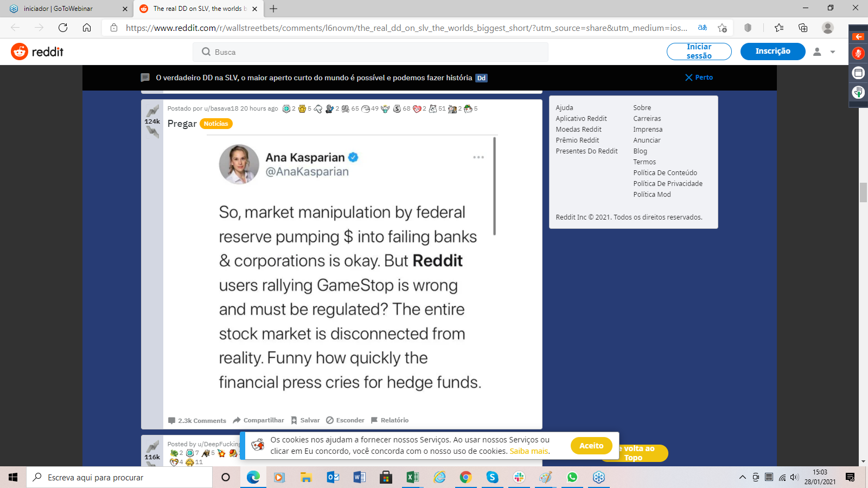Expand the user account dropdown arrow
The width and height of the screenshot is (868, 488).
tap(833, 52)
